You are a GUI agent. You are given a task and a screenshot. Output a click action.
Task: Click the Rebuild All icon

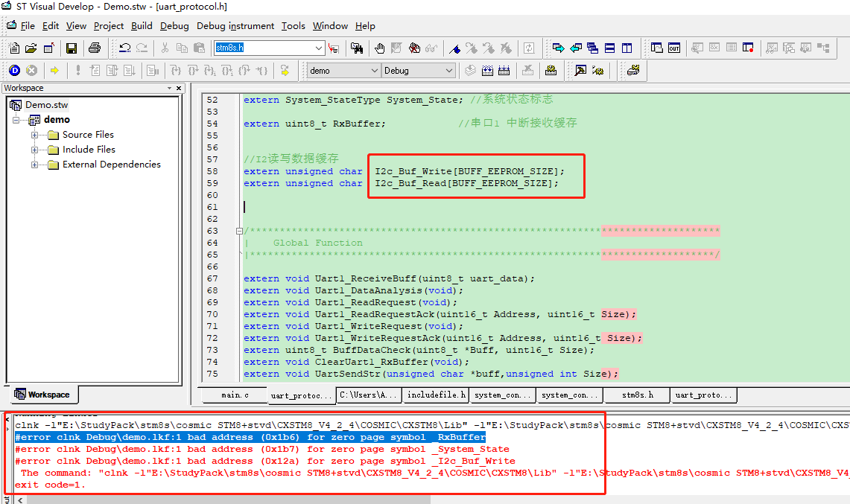[505, 71]
